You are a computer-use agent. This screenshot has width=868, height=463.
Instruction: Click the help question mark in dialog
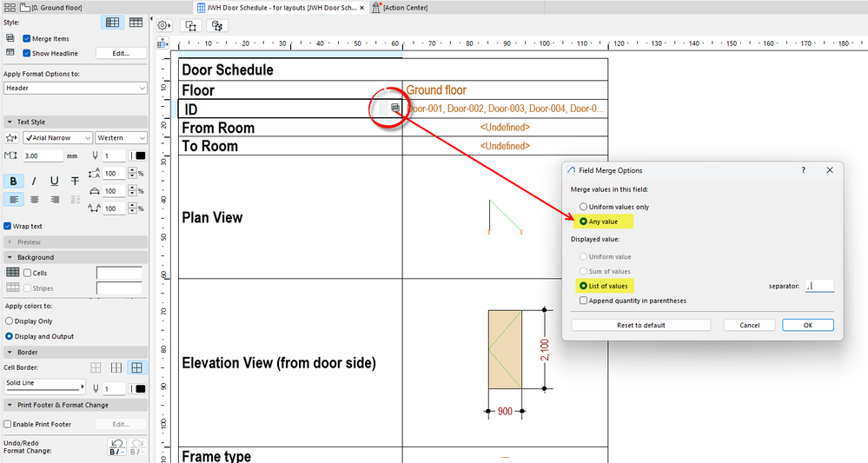pyautogui.click(x=803, y=170)
